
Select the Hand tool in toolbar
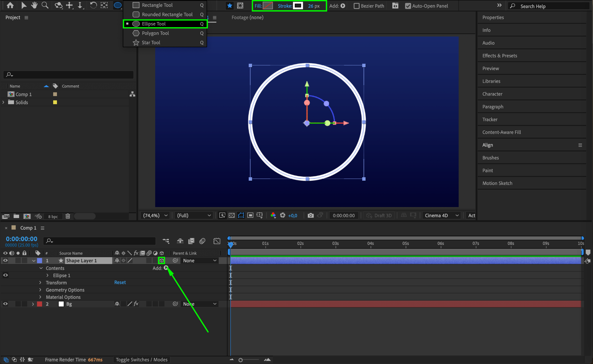coord(34,5)
